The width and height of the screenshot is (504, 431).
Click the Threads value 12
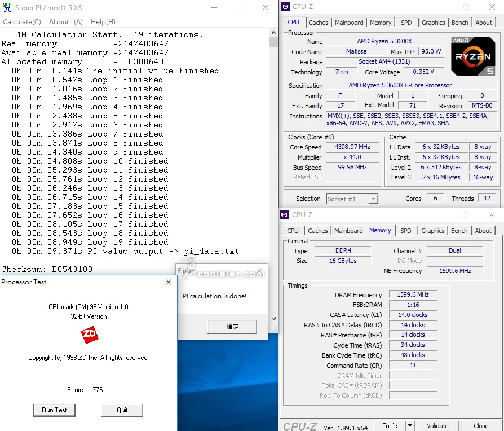[487, 198]
